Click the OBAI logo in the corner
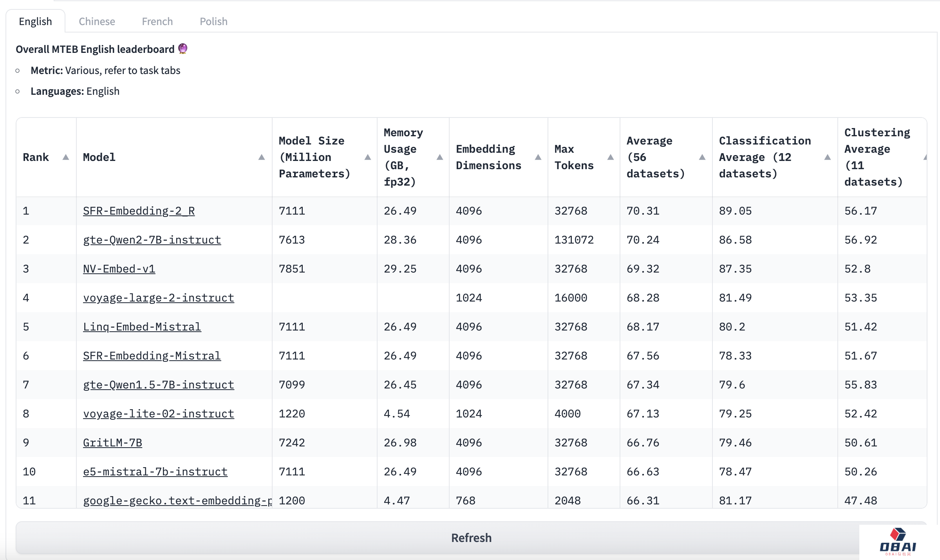Image resolution: width=940 pixels, height=560 pixels. tap(898, 542)
